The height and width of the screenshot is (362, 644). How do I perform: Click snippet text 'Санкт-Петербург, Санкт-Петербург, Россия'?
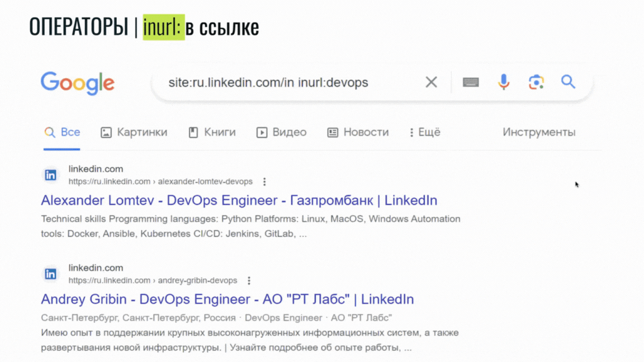pyautogui.click(x=139, y=318)
